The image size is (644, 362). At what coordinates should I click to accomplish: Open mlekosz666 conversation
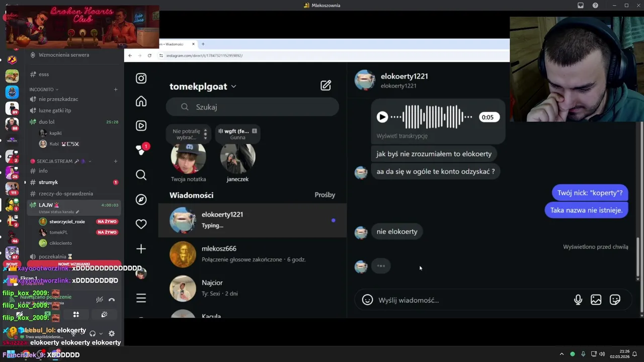(253, 254)
